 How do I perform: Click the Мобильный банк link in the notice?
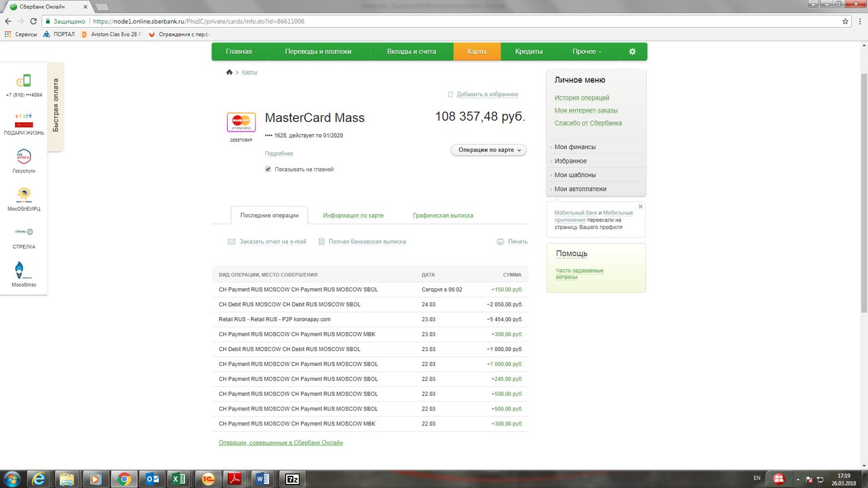tap(576, 213)
